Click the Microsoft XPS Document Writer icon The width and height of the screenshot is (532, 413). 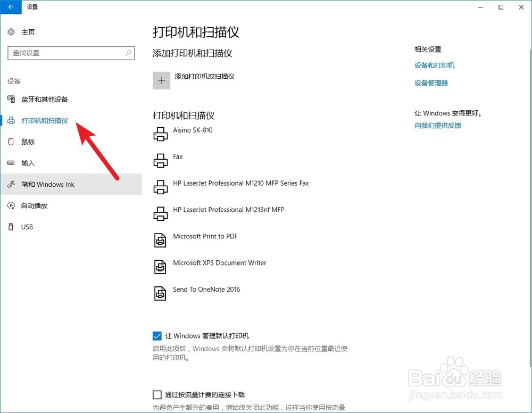click(x=160, y=267)
